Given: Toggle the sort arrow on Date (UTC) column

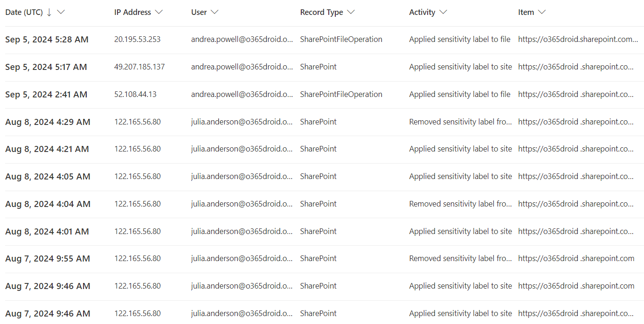Looking at the screenshot, I should coord(48,12).
